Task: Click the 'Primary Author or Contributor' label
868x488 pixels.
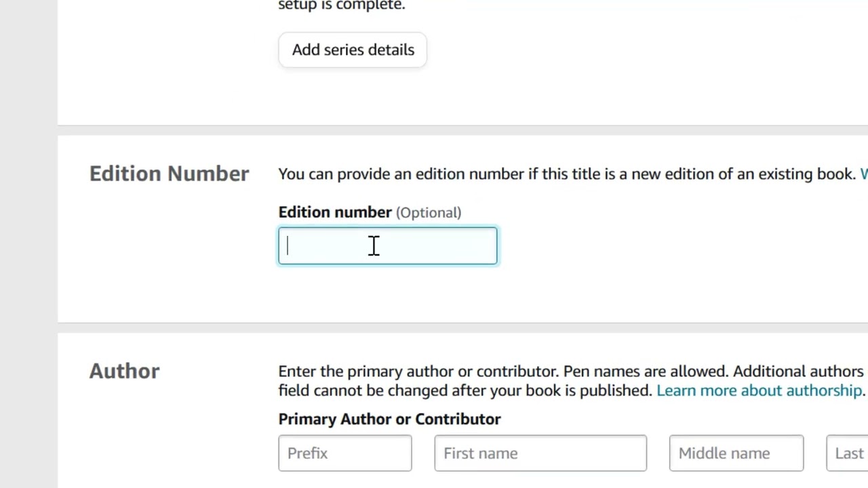Action: (389, 419)
